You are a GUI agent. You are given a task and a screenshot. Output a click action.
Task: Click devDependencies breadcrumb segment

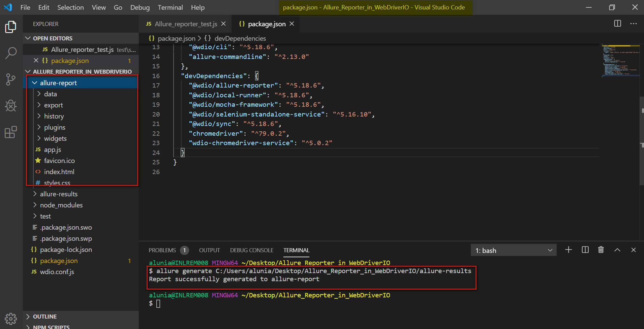coord(240,38)
